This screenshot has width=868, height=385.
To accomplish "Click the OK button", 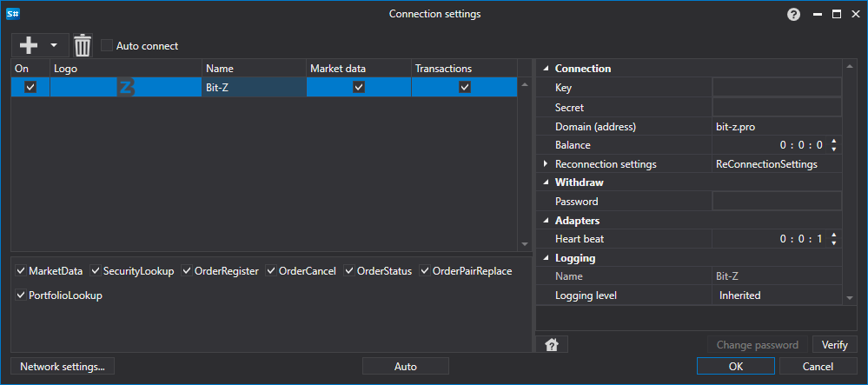I will [x=736, y=366].
